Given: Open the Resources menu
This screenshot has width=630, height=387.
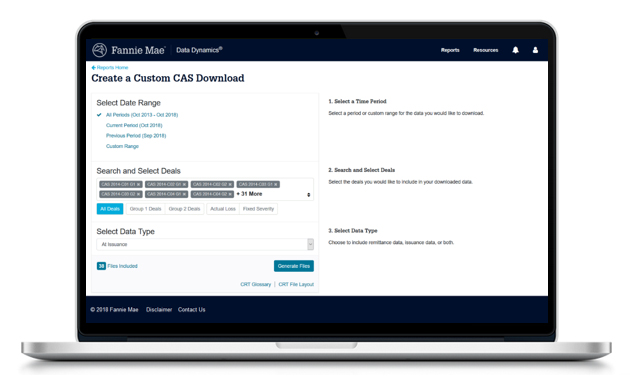Looking at the screenshot, I should click(x=485, y=50).
